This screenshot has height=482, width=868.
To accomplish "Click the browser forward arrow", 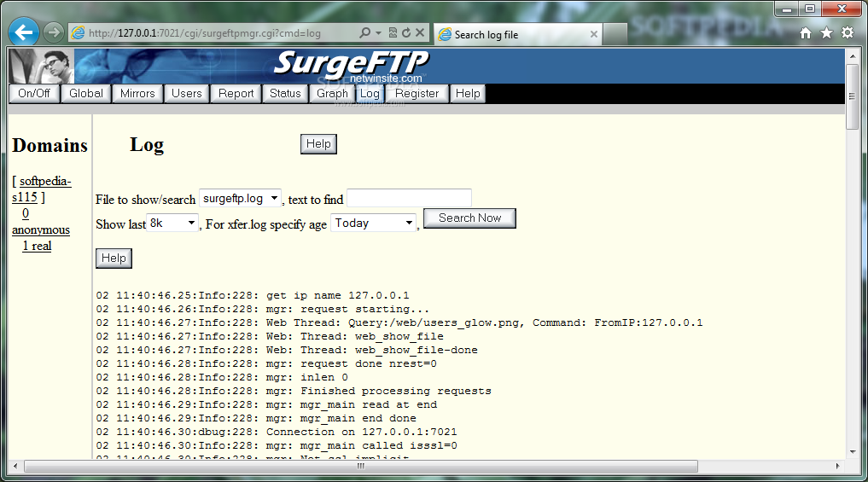I will pyautogui.click(x=54, y=32).
